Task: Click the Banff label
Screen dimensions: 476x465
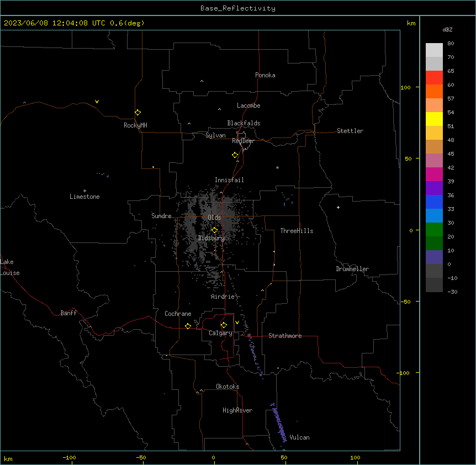Action: pyautogui.click(x=68, y=313)
